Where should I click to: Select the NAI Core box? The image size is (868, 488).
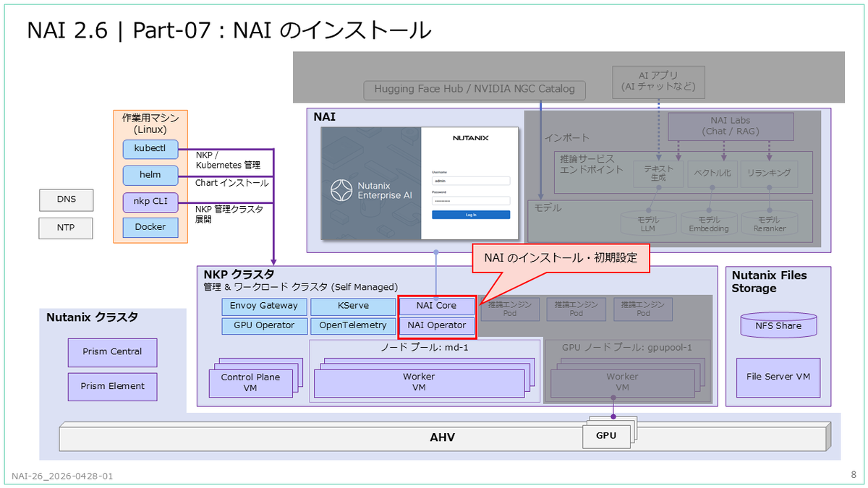point(437,306)
